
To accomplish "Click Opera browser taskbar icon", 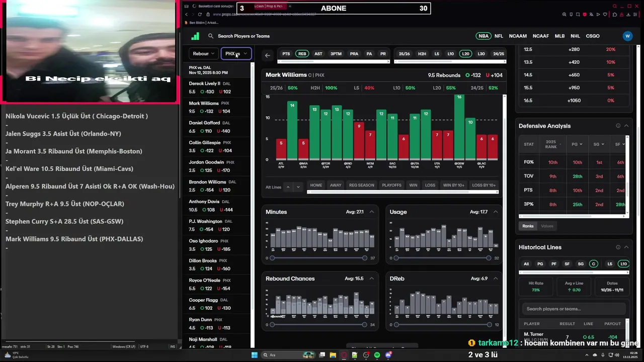I will coord(344,355).
